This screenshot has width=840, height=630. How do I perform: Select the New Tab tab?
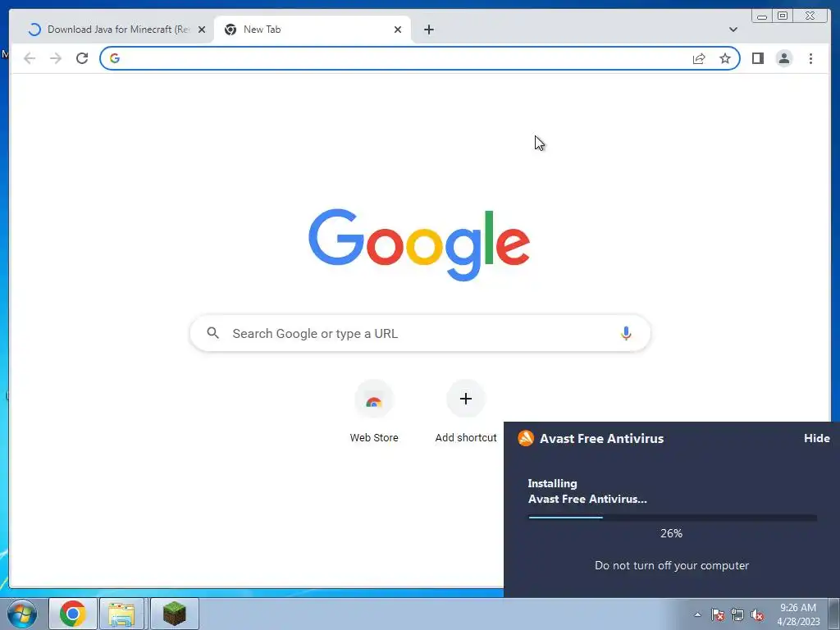click(313, 30)
